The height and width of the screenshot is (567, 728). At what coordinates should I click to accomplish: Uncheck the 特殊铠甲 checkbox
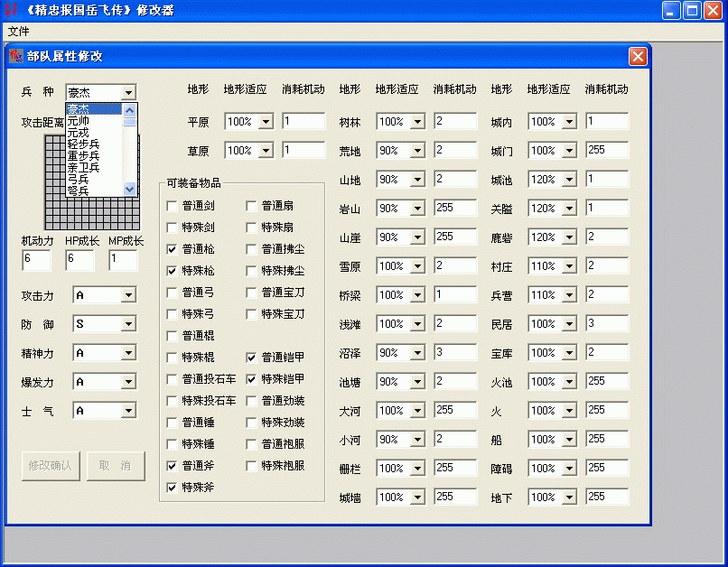[x=251, y=379]
